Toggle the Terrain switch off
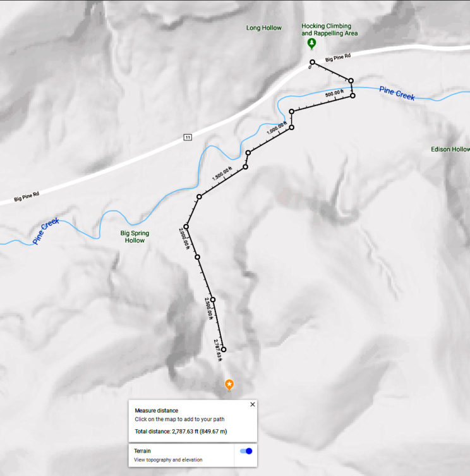 pos(246,451)
